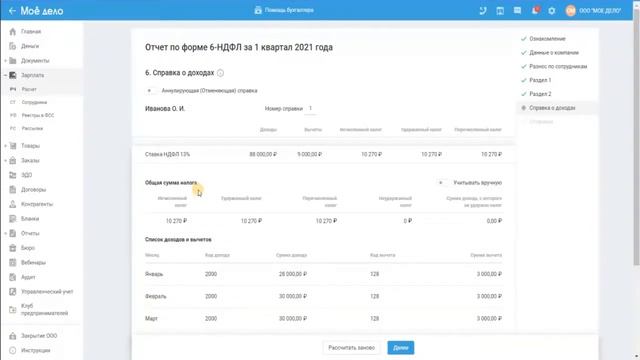The height and width of the screenshot is (360, 640).
Task: Click the Общая сумма налога heading
Action: tap(171, 183)
